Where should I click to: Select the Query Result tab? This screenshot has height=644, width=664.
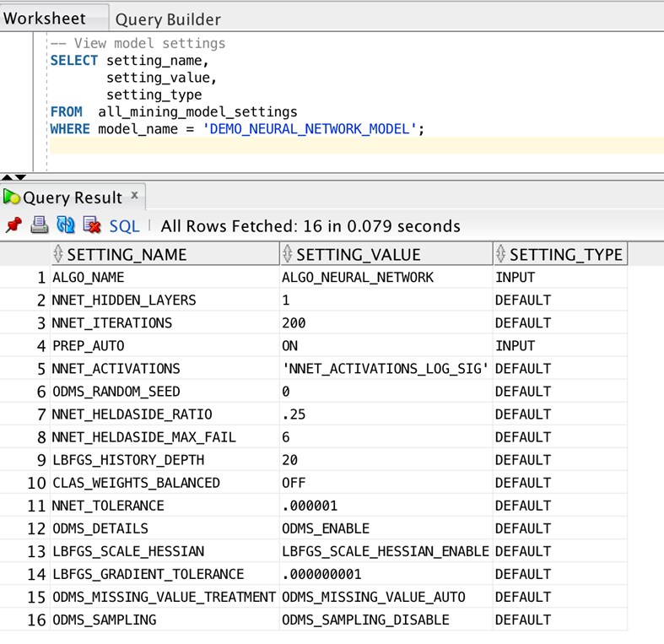coord(72,198)
